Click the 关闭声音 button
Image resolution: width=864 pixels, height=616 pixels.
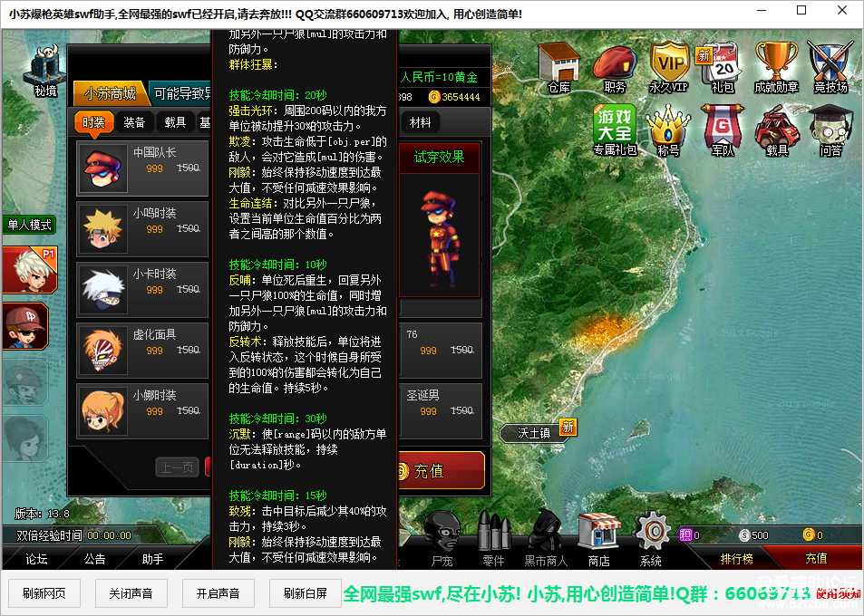[131, 593]
